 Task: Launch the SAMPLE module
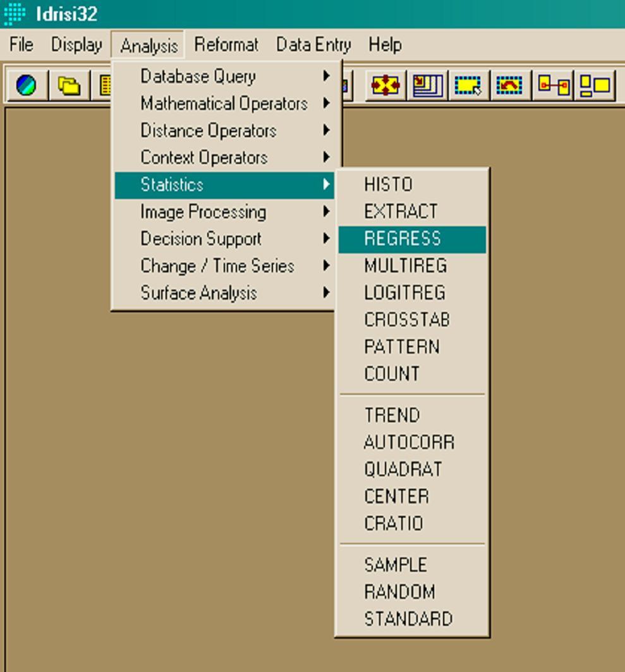(412, 565)
